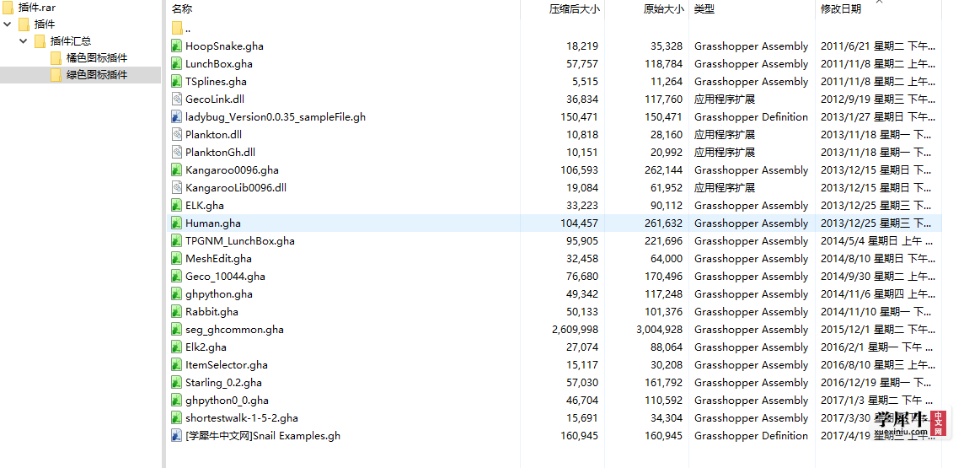The height and width of the screenshot is (468, 980).
Task: Click the MeshEdit.gha file icon
Action: [177, 258]
